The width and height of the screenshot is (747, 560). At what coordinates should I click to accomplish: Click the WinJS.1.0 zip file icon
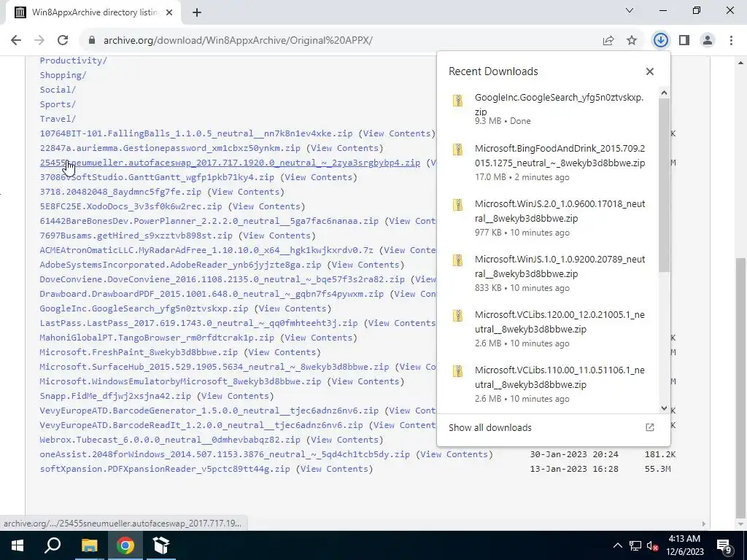458,260
